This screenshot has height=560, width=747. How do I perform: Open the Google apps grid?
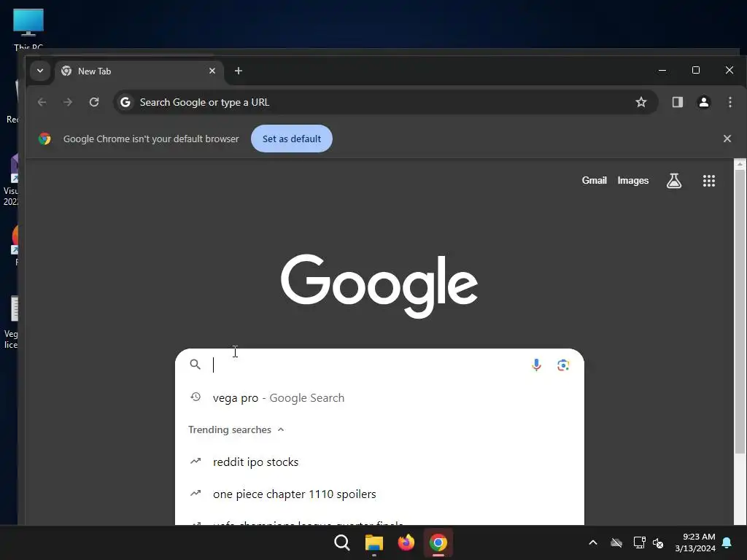pyautogui.click(x=709, y=181)
